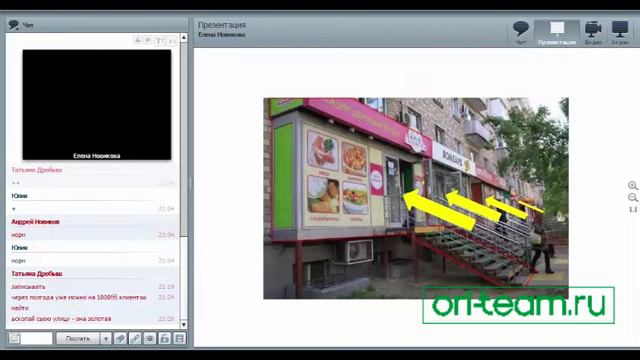Zoom in on the presentation slide

[633, 185]
